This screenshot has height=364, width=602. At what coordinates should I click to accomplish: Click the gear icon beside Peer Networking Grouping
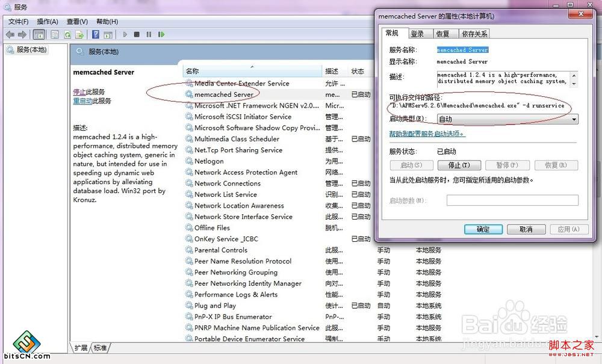pos(189,273)
